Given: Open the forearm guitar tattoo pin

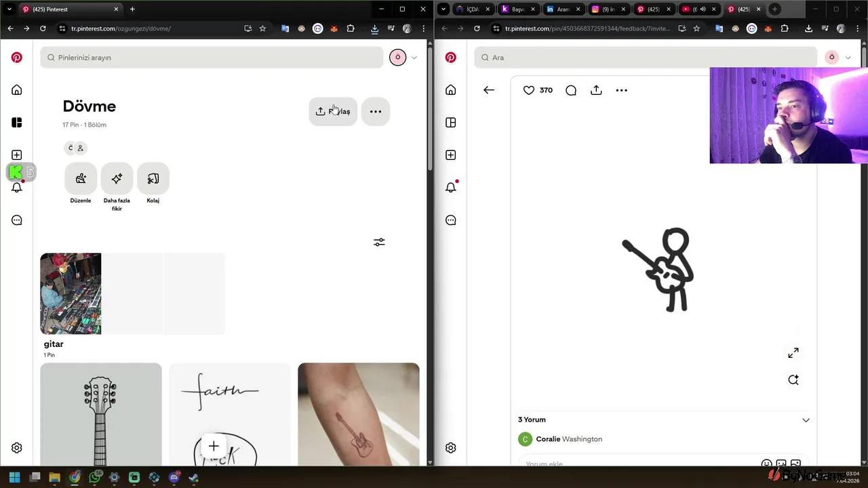Looking at the screenshot, I should (359, 414).
